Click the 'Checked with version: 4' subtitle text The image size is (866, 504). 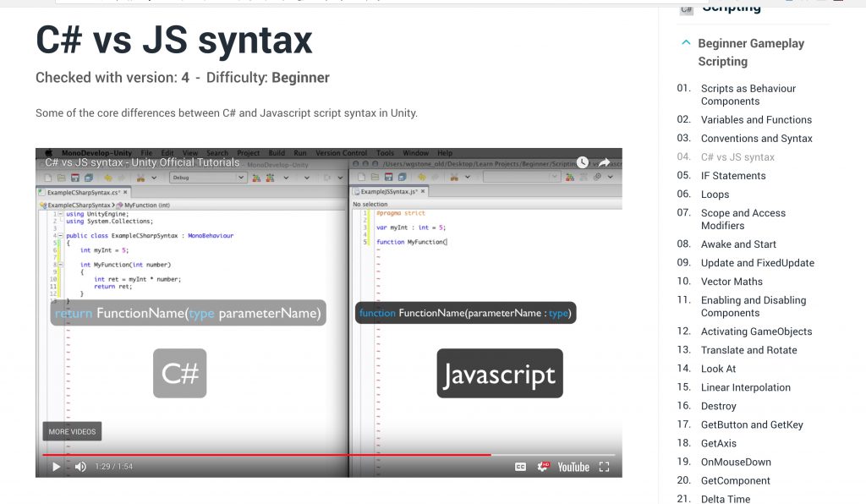112,78
